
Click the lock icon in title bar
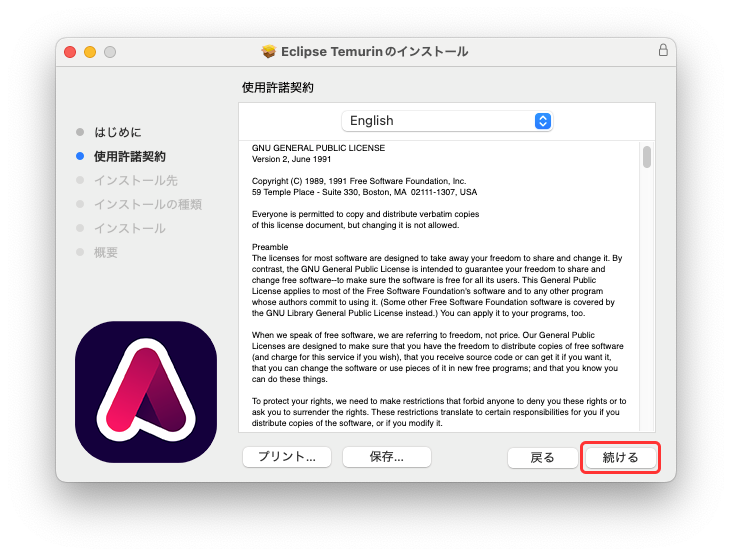pos(663,50)
